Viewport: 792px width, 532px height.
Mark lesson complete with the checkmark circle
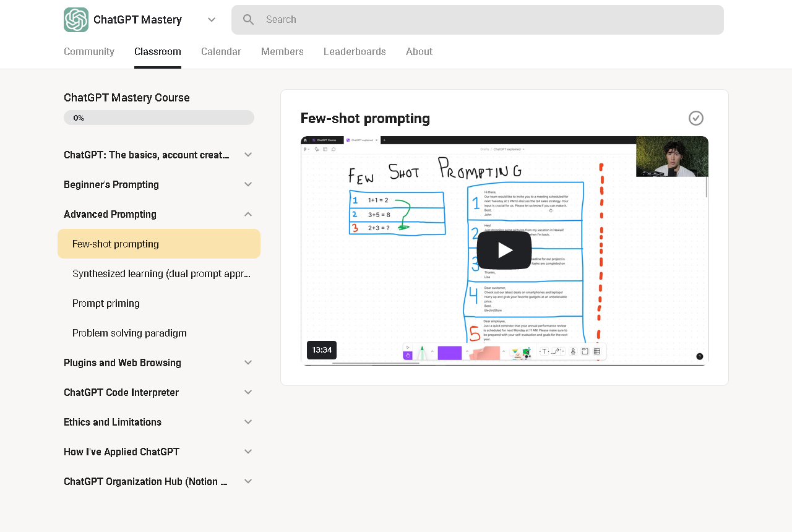[x=696, y=118]
